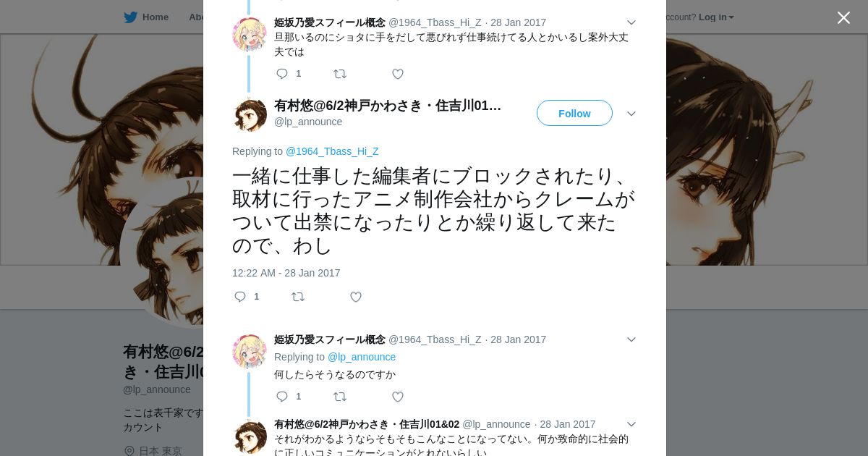Like the tweet 何したらそうなるのですか
This screenshot has height=456, width=868.
(398, 397)
